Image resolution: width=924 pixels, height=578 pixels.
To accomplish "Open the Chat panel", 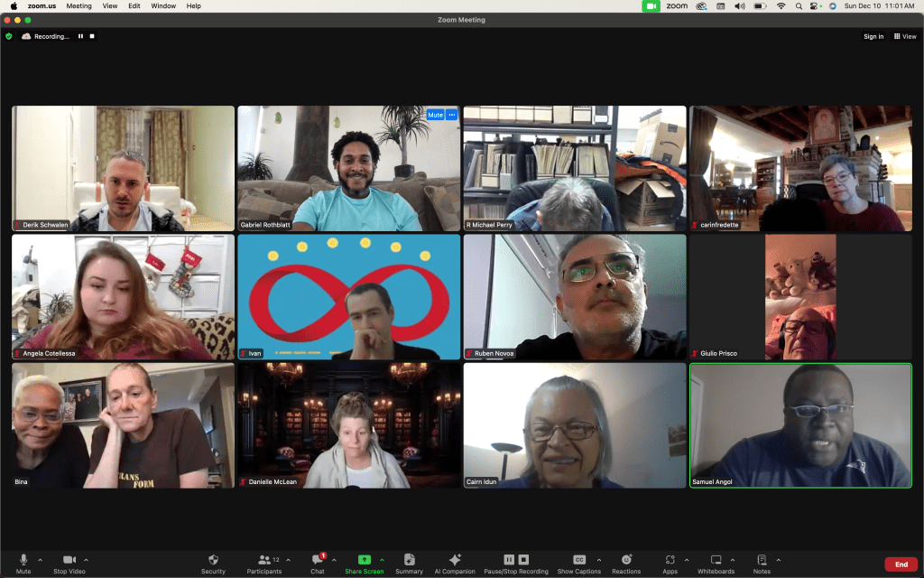I will tap(318, 563).
